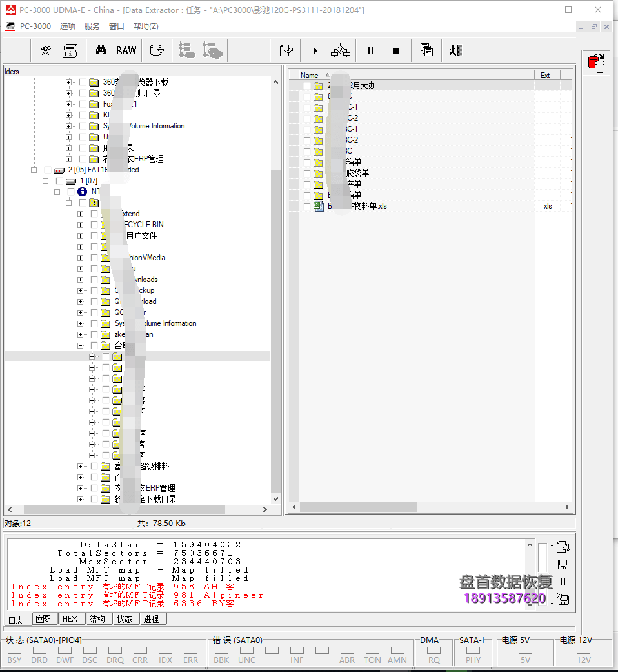This screenshot has width=618, height=672.
Task: Sort file list by Name column header
Action: tap(416, 75)
